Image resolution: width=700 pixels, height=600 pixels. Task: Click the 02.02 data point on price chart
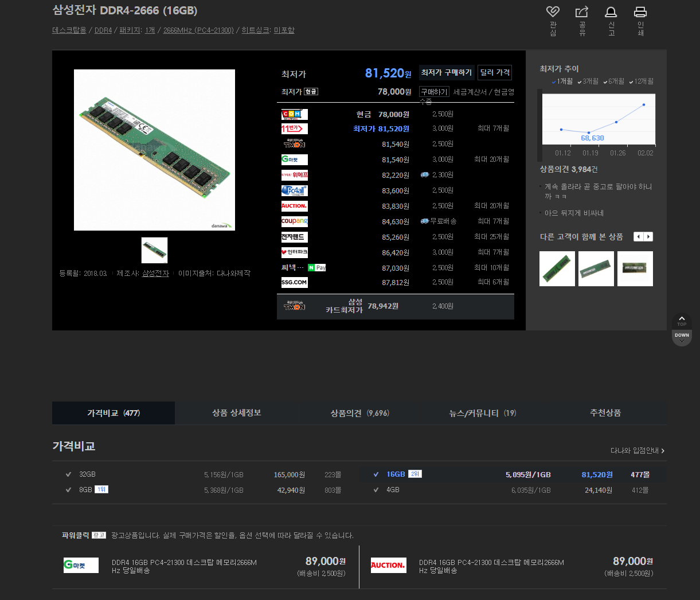tap(644, 104)
